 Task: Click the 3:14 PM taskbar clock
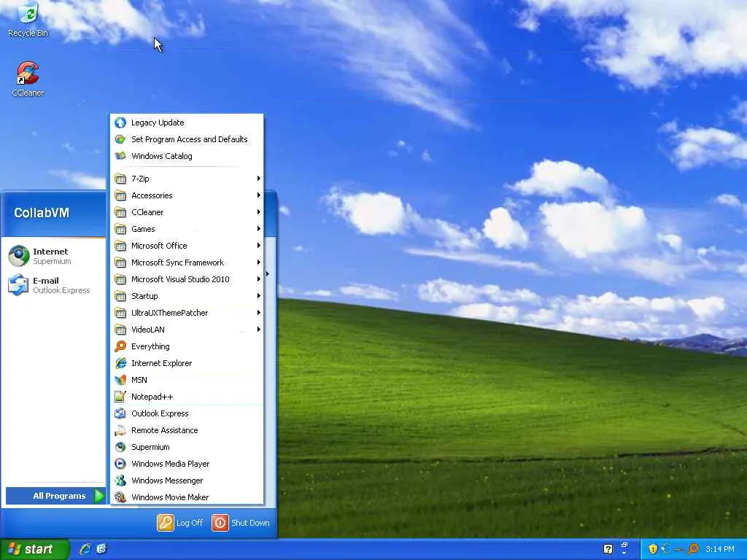[x=719, y=549]
